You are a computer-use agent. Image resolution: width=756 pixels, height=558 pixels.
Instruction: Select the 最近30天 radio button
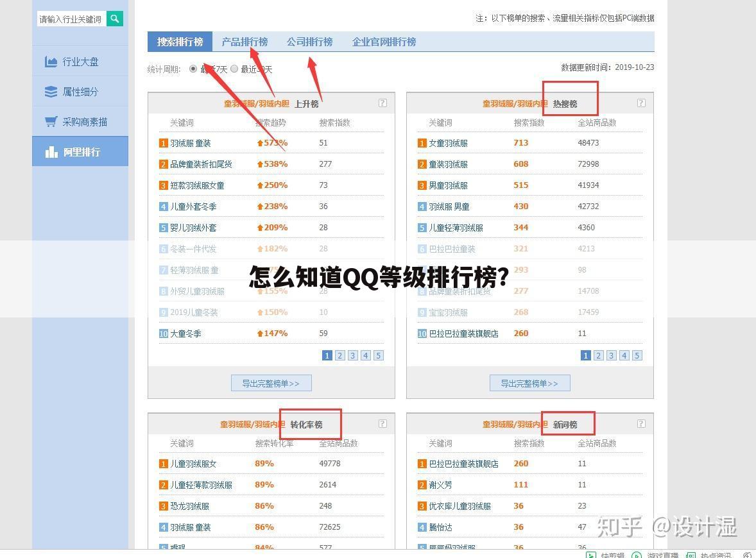[x=234, y=69]
